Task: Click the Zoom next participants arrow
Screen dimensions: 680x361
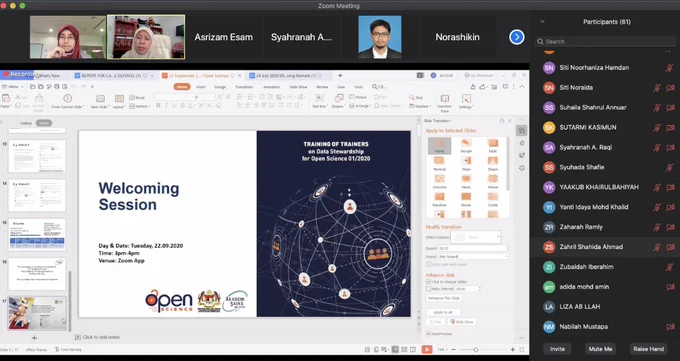Action: coord(517,37)
